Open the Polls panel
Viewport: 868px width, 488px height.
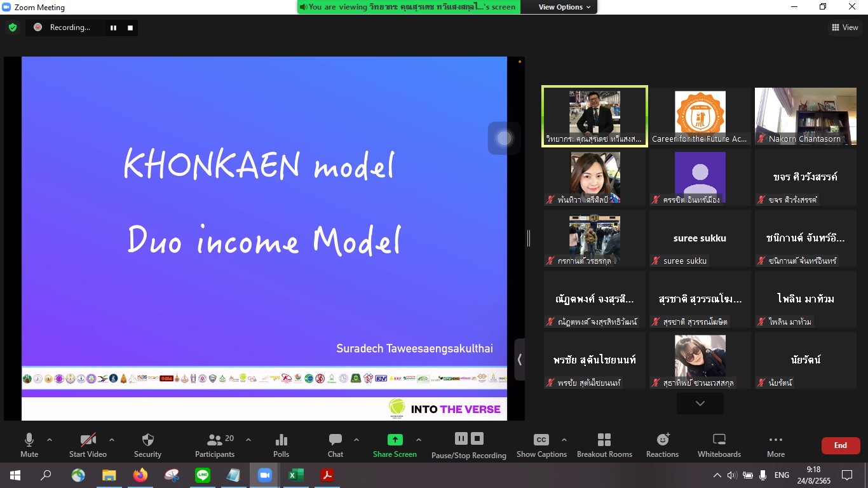[x=281, y=445]
